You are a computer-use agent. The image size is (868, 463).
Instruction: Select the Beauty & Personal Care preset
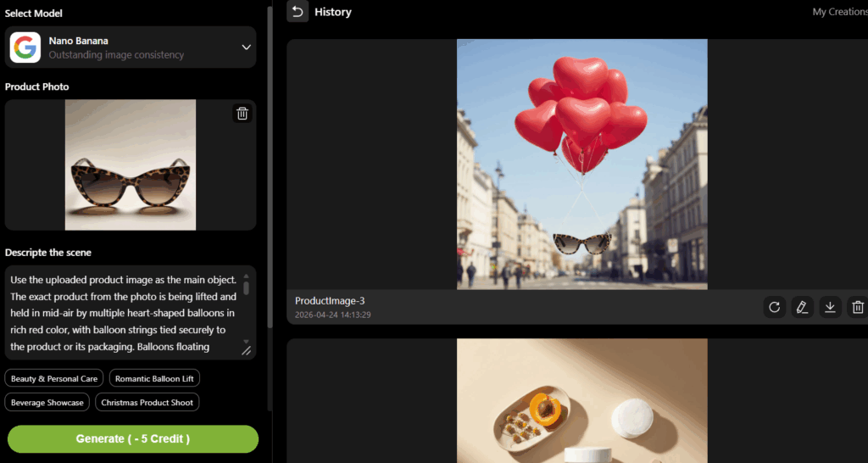[54, 379]
